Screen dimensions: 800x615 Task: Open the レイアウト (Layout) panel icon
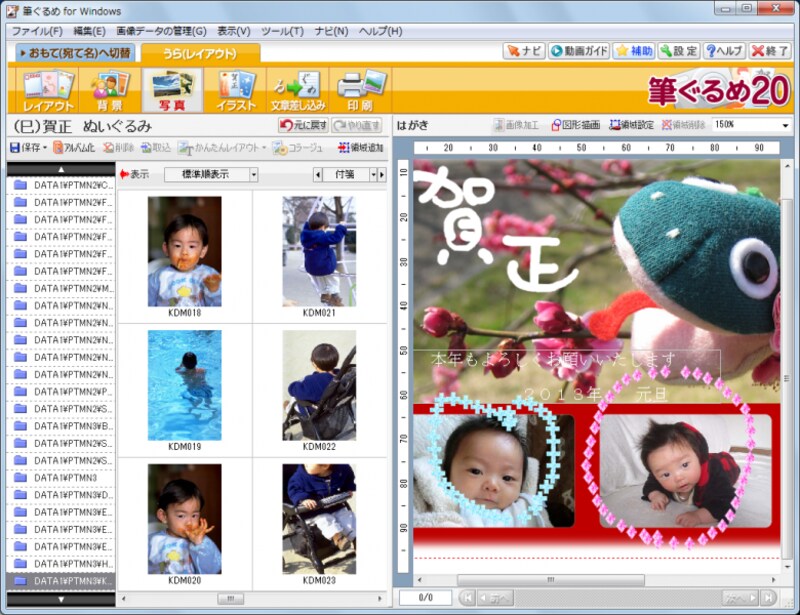pos(48,90)
